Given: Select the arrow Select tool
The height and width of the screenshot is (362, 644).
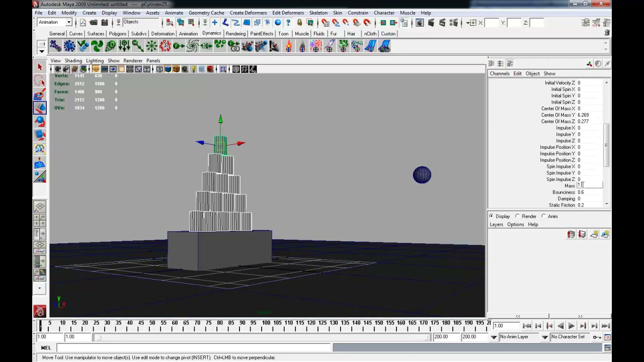Looking at the screenshot, I should (40, 67).
